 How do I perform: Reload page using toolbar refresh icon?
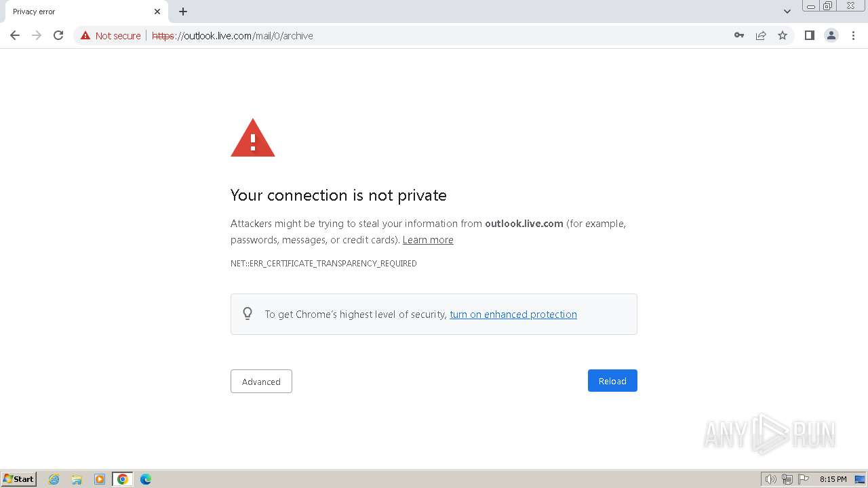click(x=58, y=35)
